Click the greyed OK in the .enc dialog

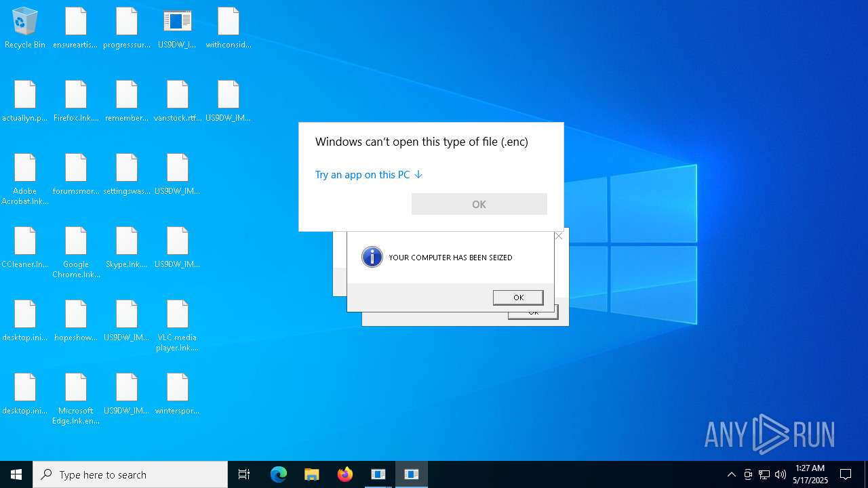[x=479, y=204]
